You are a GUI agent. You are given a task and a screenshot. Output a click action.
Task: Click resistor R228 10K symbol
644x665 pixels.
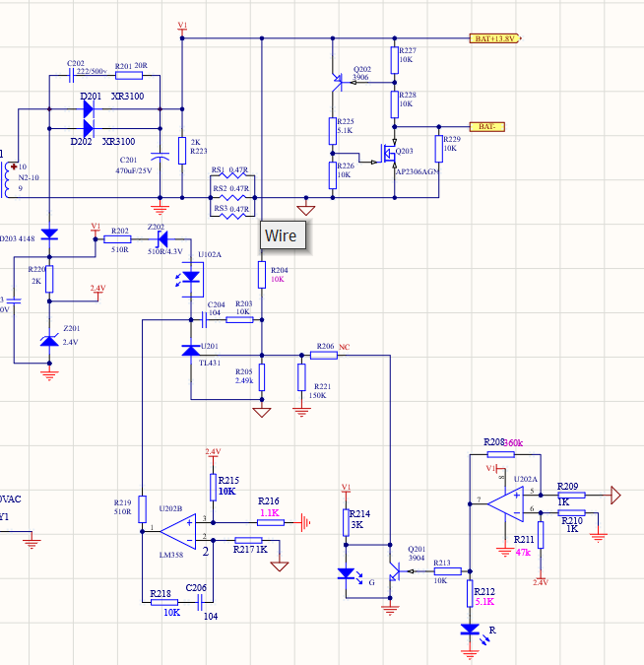(395, 104)
